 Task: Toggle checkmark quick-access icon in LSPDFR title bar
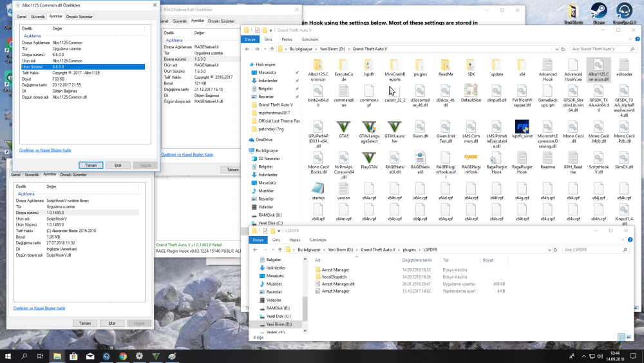[x=265, y=231]
